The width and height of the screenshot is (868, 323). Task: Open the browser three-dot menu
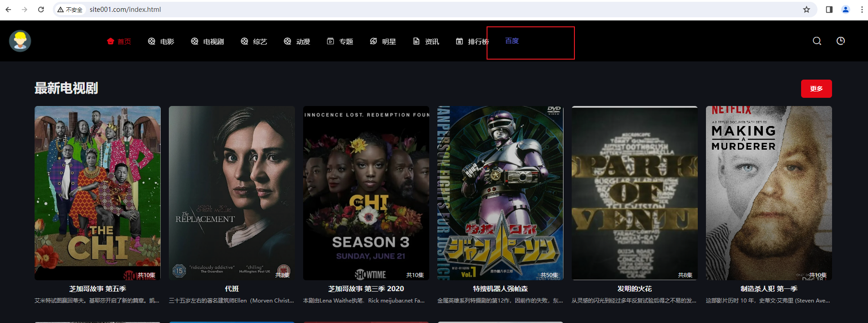862,10
